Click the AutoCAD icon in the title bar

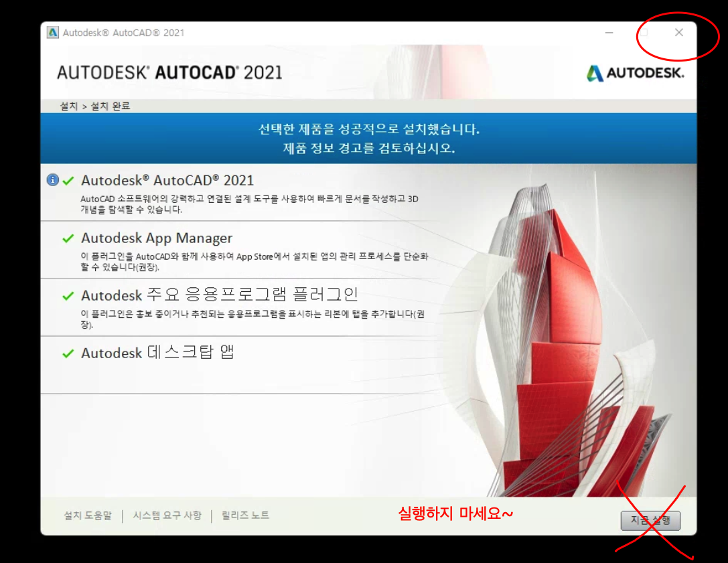coord(53,33)
